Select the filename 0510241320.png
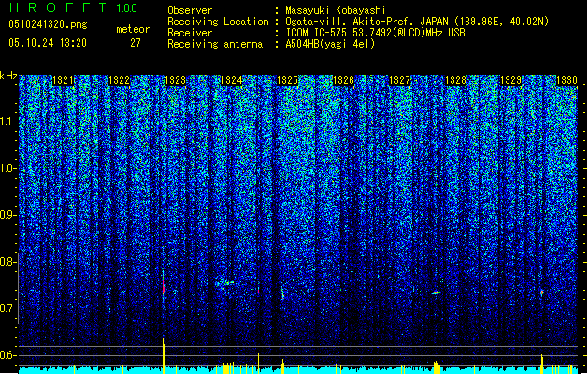The image size is (588, 374). click(x=48, y=24)
